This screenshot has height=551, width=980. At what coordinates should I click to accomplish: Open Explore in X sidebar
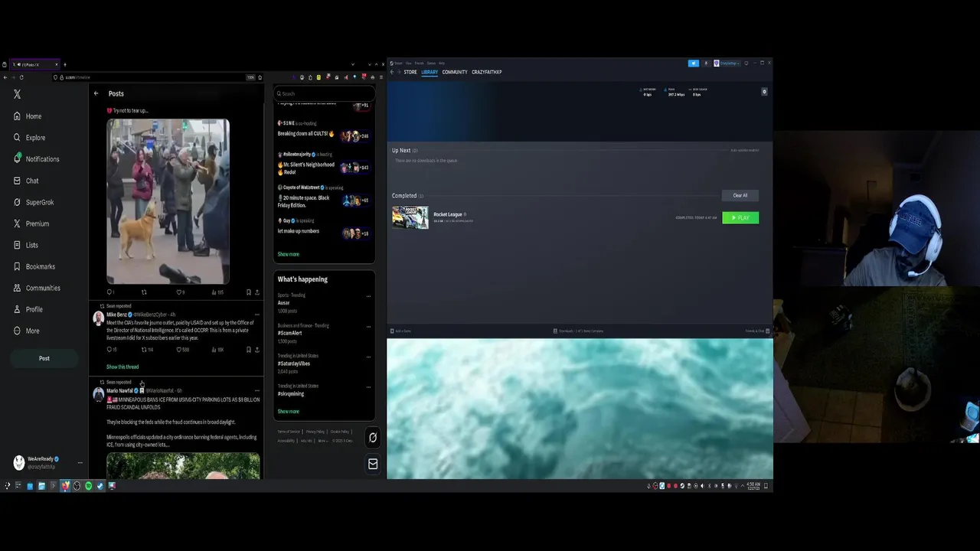(x=29, y=138)
